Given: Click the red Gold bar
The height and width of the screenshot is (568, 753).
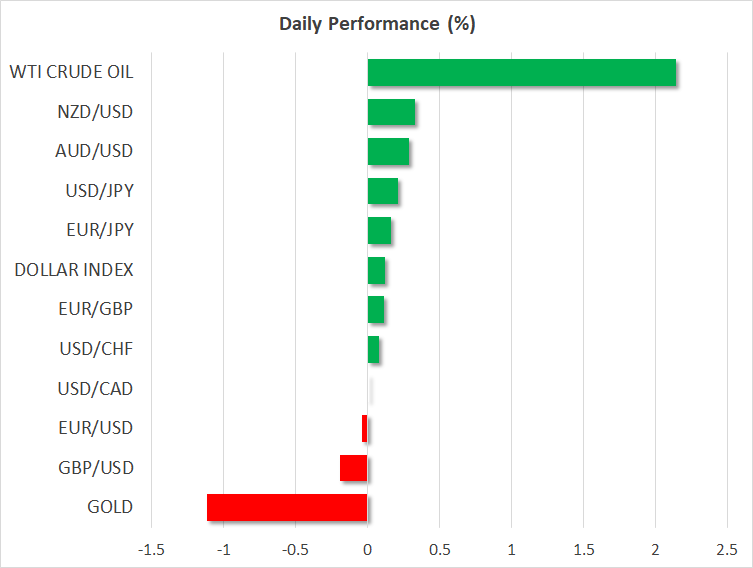Looking at the screenshot, I should click(x=287, y=507).
